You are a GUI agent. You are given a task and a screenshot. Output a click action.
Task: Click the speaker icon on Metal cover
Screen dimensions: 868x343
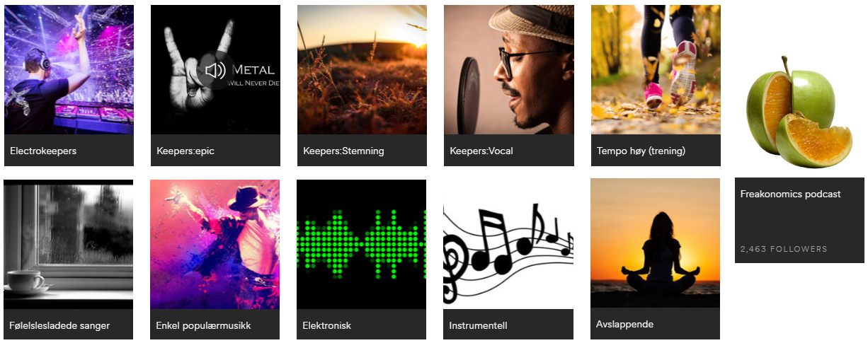215,70
